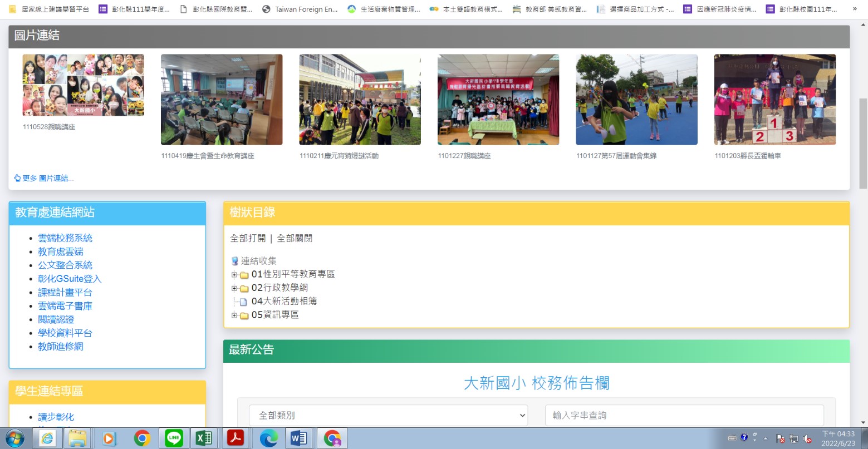Open the 雲端電子書庫 link
The width and height of the screenshot is (868, 449).
(x=65, y=306)
